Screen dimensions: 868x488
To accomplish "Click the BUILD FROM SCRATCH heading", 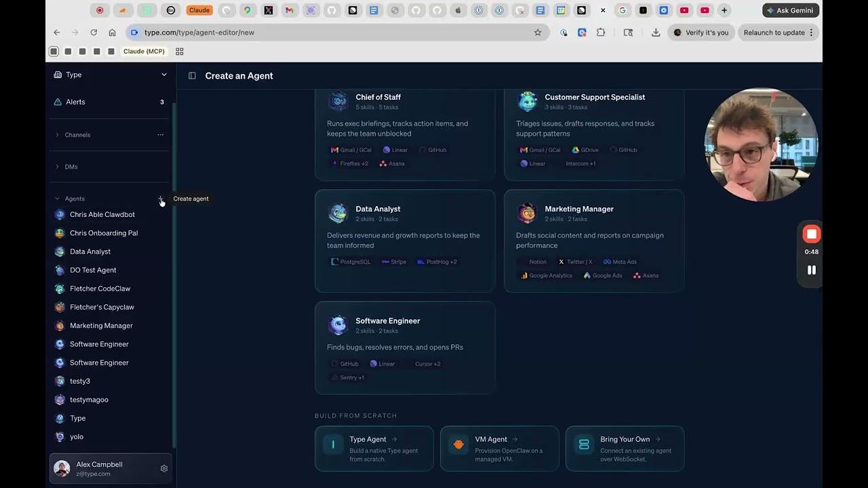I will coord(356,415).
